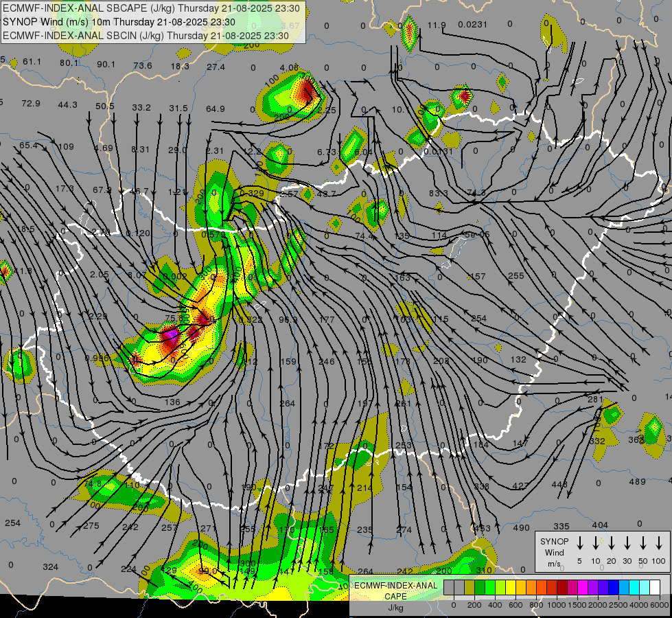Click the 6000 tick label on CAPE legend
This screenshot has width=672, height=618.
(660, 605)
